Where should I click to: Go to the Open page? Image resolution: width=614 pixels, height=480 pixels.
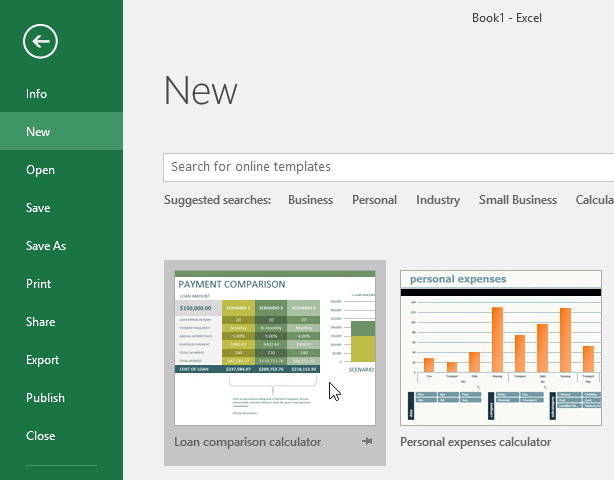(40, 170)
